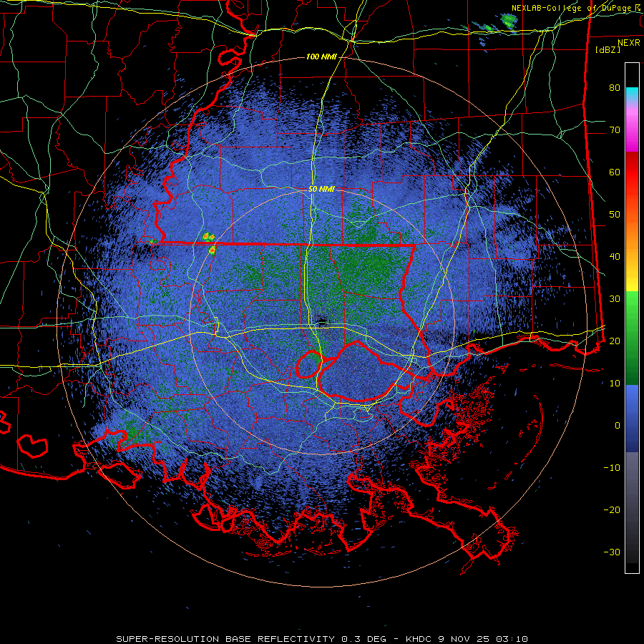Viewport: 644px width, 644px height.
Task: Click the 50 value on the dBZ scale
Action: [x=615, y=215]
